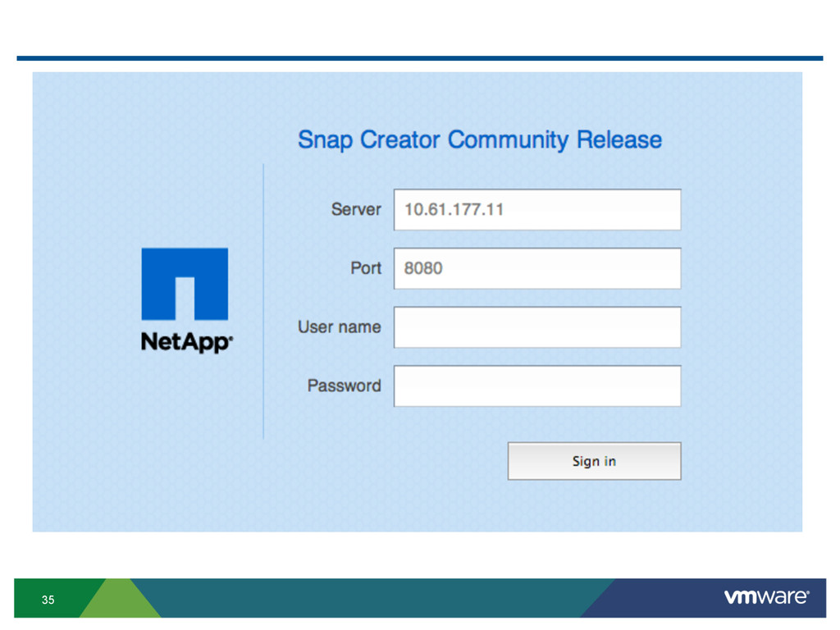Viewport: 840px width, 630px height.
Task: Focus the User name input field
Action: [x=537, y=327]
